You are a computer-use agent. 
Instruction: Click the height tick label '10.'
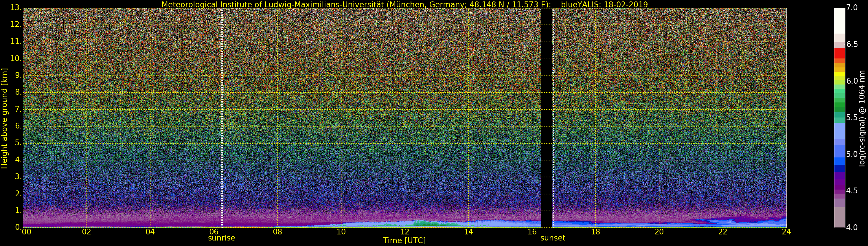[16, 58]
